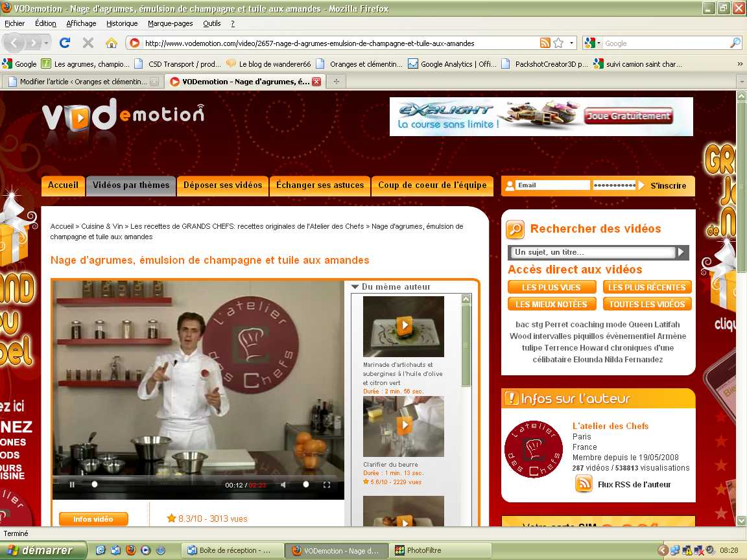Click the démarrer Start button

44,550
